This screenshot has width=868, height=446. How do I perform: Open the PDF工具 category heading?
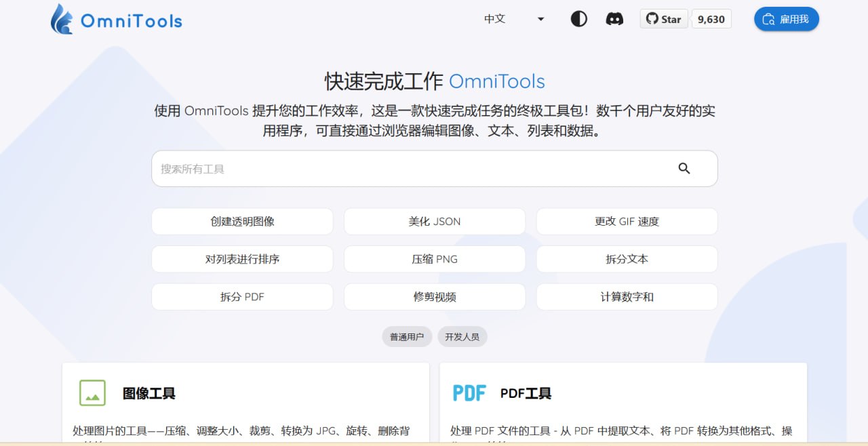tap(526, 393)
